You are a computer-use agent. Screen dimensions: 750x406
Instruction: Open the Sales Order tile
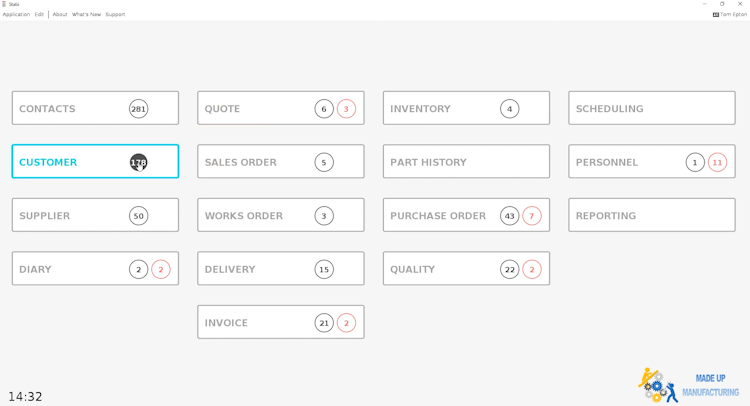[x=255, y=162]
